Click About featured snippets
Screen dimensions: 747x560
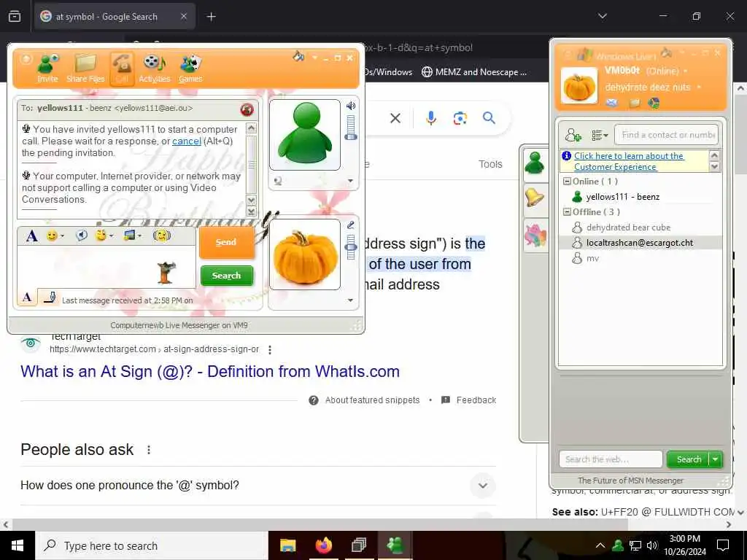[372, 400]
